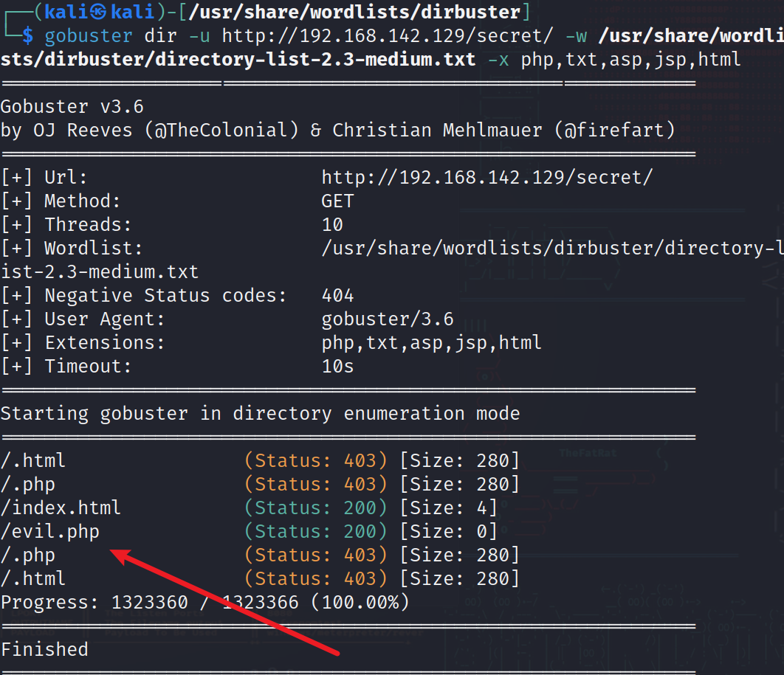Viewport: 784px width, 675px height.
Task: Click the '-u' flag in the command
Action: 199,36
